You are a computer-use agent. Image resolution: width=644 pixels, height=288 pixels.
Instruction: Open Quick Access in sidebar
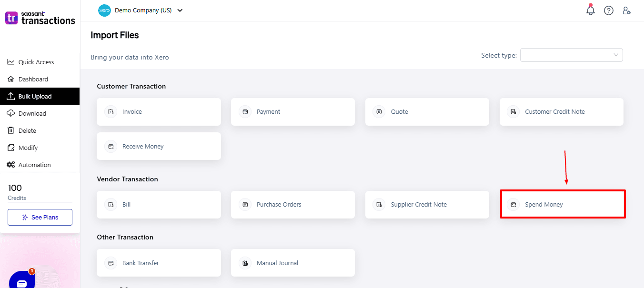(36, 62)
